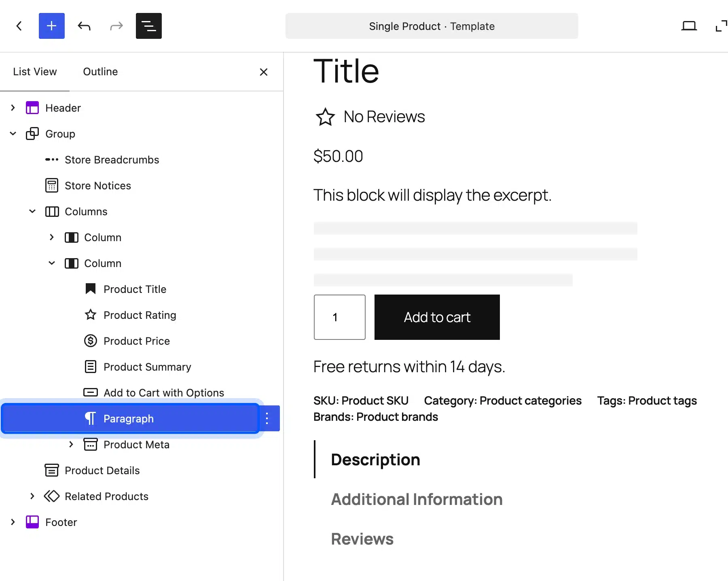Click the Product Price dollar icon
The height and width of the screenshot is (581, 728).
tap(91, 341)
